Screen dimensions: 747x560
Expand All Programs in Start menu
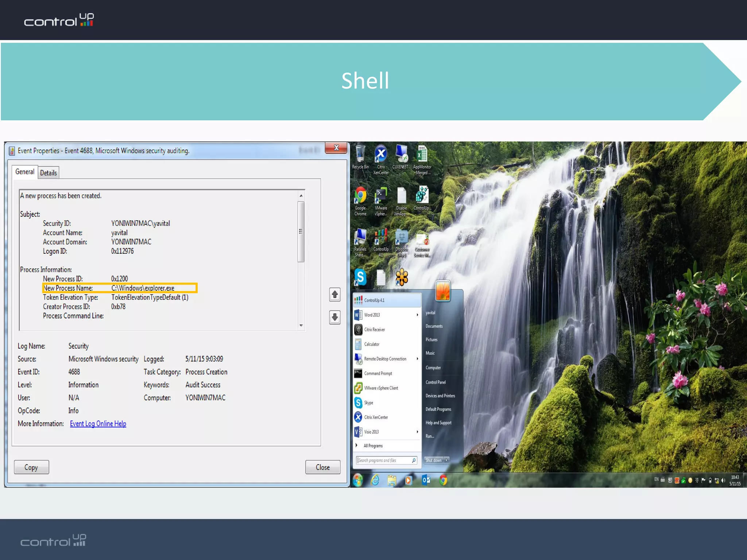coord(373,446)
